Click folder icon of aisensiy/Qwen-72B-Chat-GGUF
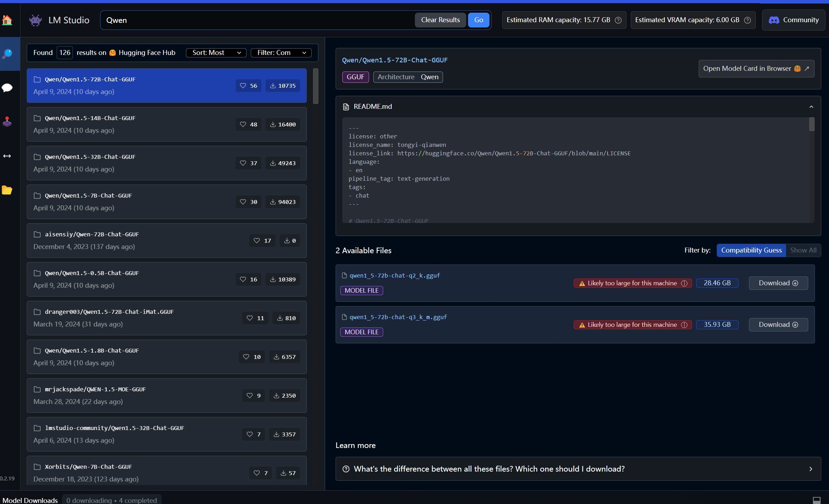 37,234
